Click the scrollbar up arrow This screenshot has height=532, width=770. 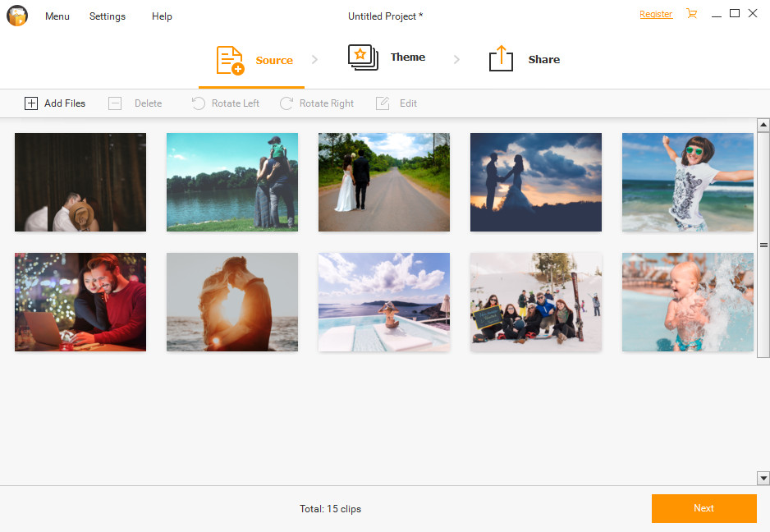click(x=763, y=126)
